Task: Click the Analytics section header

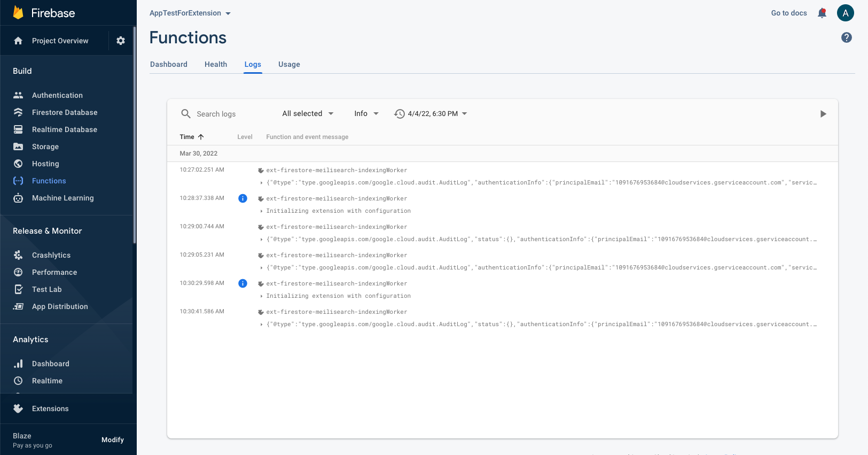Action: [x=30, y=340]
